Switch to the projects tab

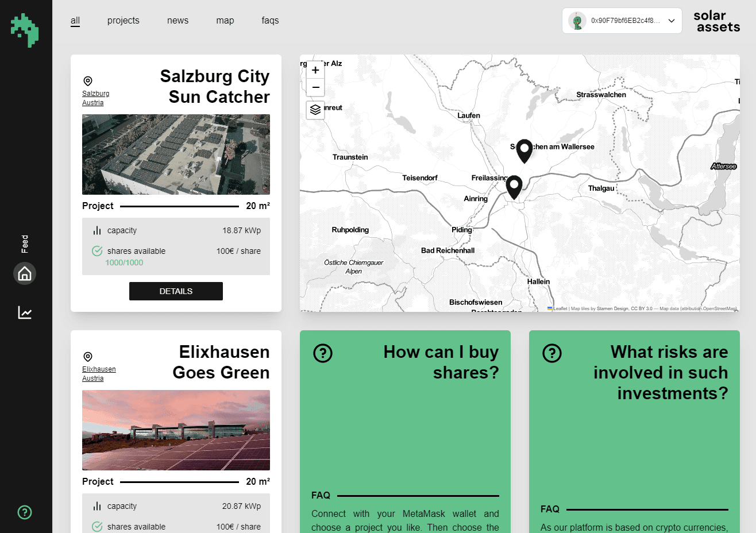coord(123,21)
